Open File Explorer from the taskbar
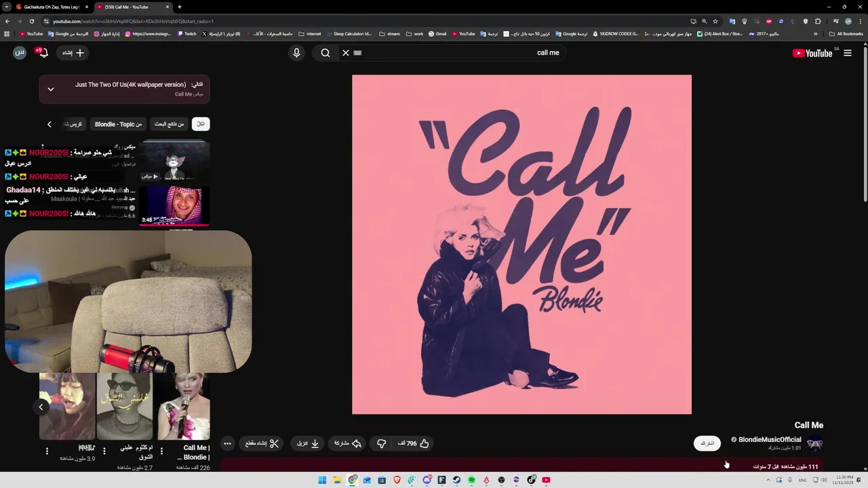The height and width of the screenshot is (488, 868). (x=337, y=480)
